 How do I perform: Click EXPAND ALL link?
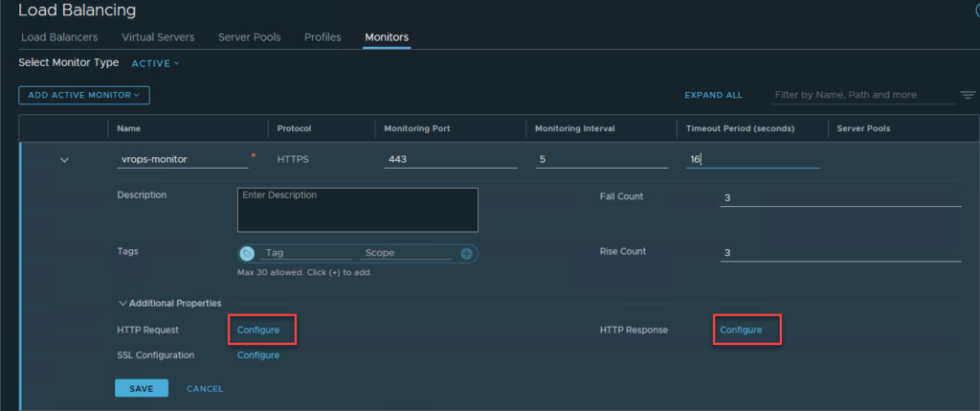713,95
